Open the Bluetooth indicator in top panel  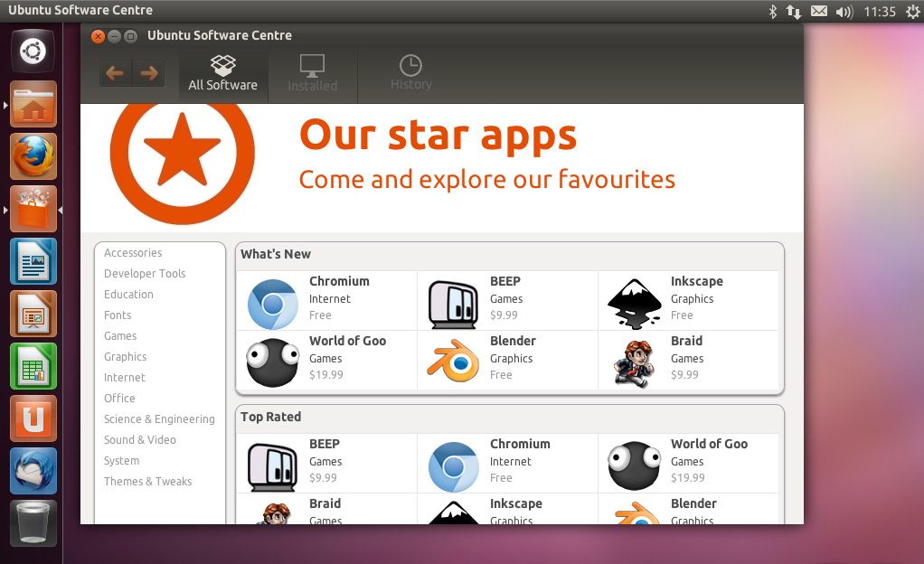coord(772,11)
